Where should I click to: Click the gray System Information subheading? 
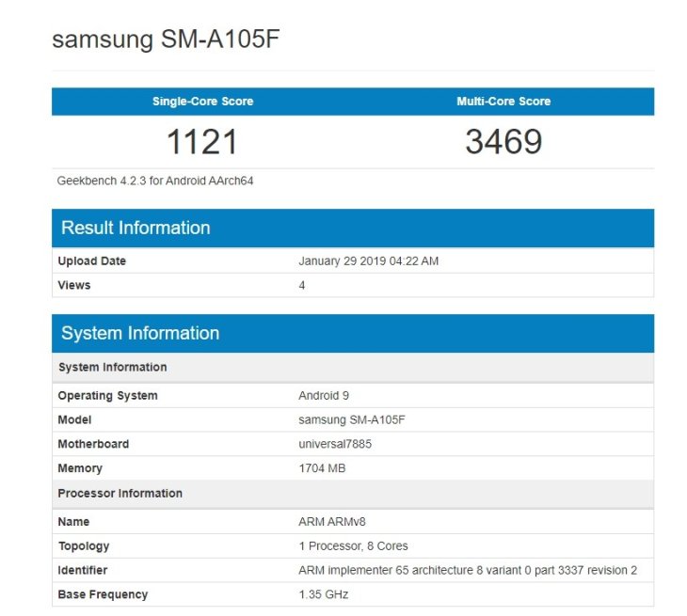click(113, 368)
